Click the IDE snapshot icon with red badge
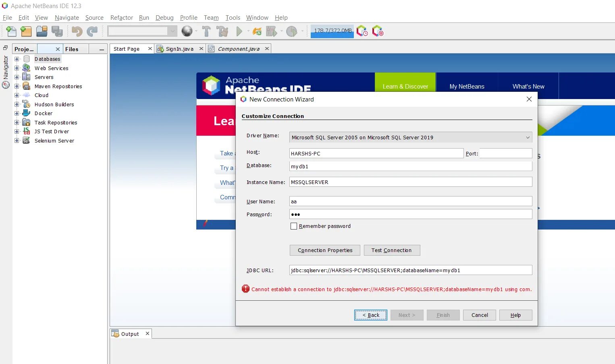 point(378,31)
